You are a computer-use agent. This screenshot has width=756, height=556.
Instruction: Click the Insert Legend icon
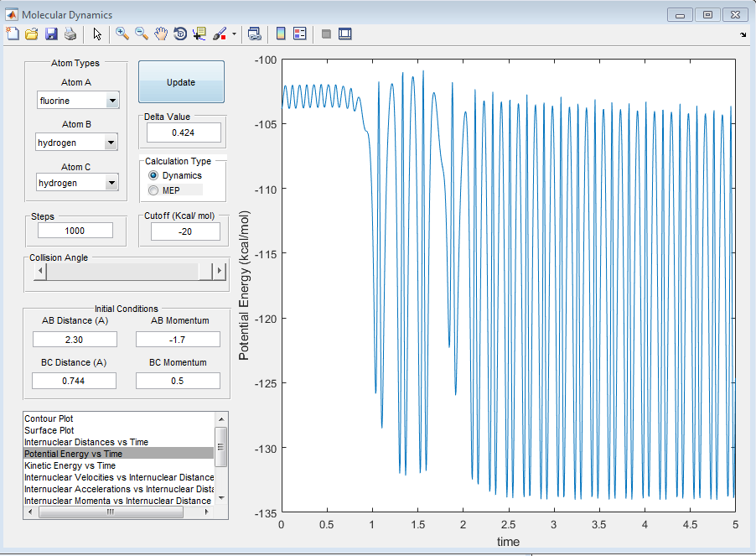(x=300, y=34)
